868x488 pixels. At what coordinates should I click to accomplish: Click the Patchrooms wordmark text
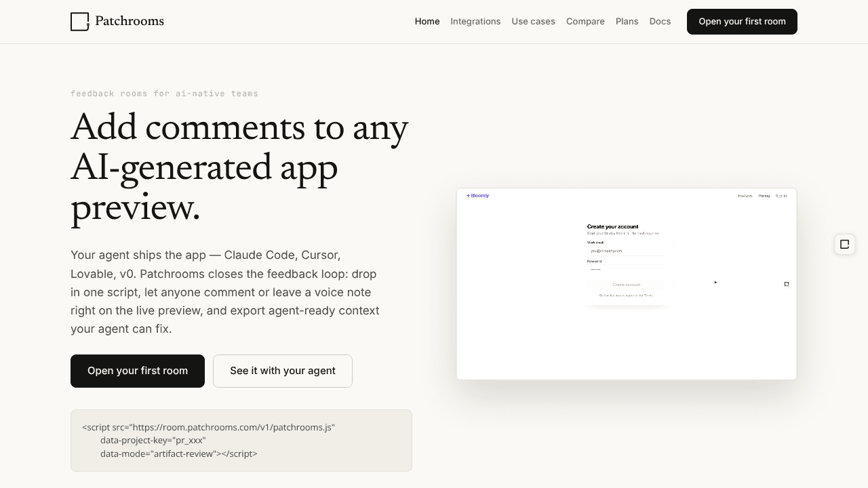point(130,21)
